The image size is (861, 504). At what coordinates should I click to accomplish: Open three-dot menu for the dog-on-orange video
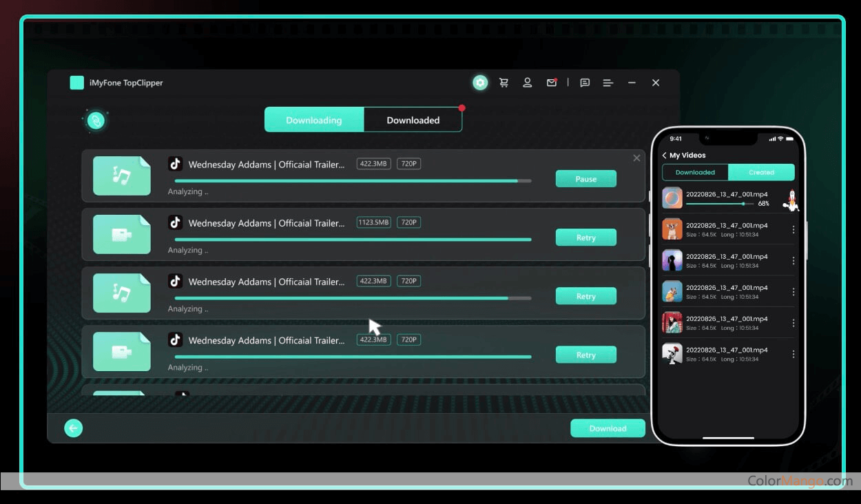tap(793, 229)
